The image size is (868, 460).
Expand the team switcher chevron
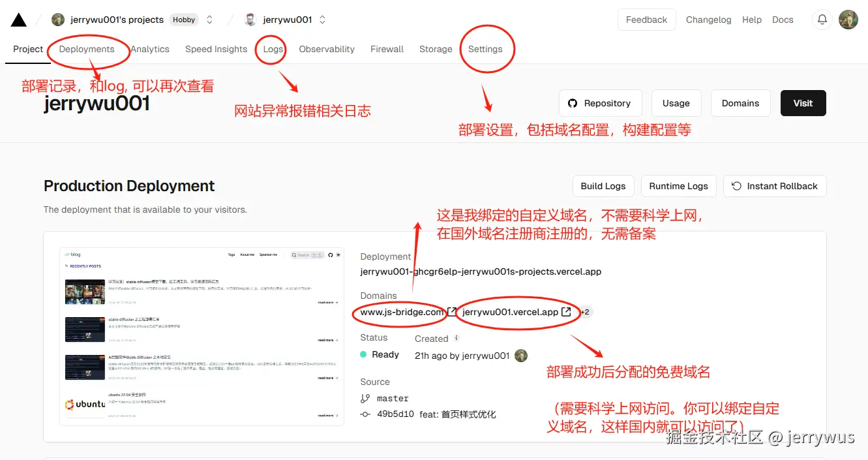point(209,20)
